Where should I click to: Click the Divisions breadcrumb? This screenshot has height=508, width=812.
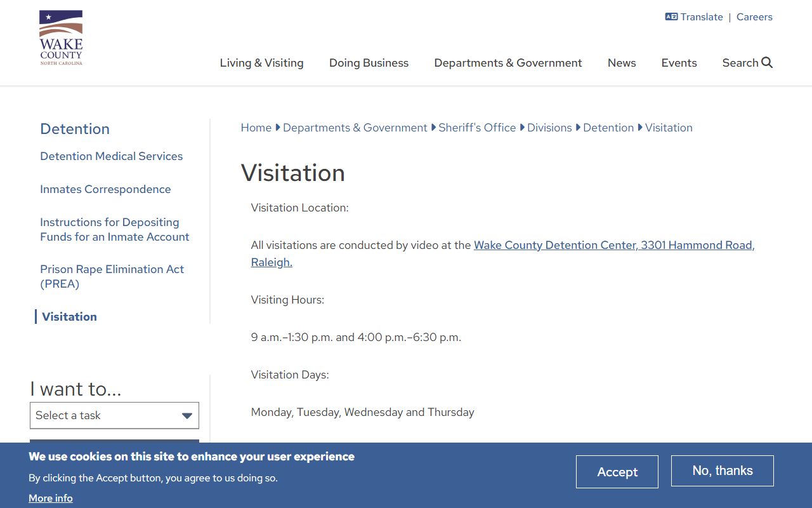[x=549, y=128]
